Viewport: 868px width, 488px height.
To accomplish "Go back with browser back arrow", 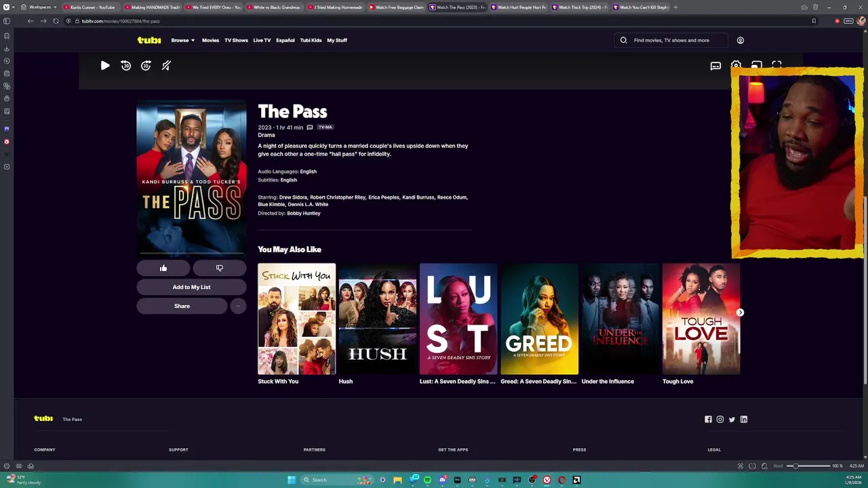I will (31, 21).
